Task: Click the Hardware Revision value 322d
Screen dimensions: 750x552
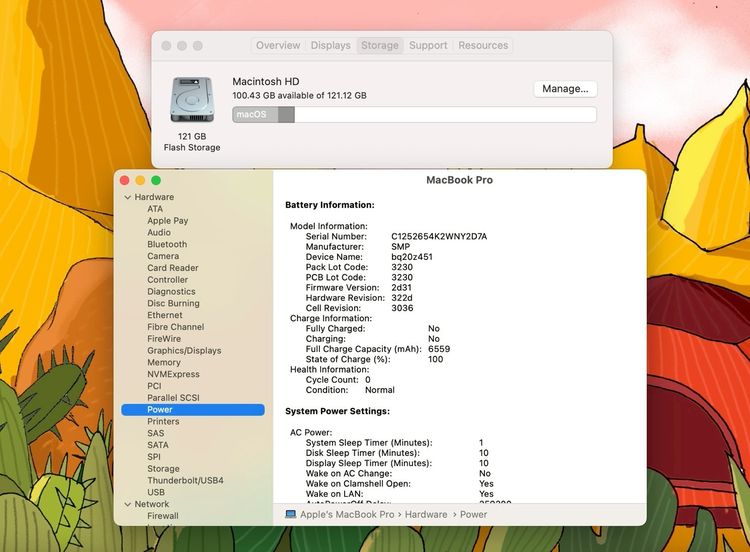Action: point(402,298)
